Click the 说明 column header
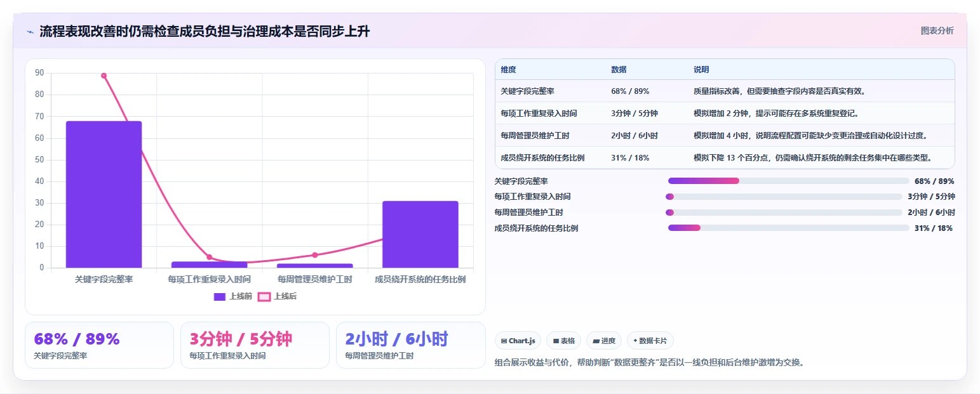The width and height of the screenshot is (980, 394). point(701,70)
